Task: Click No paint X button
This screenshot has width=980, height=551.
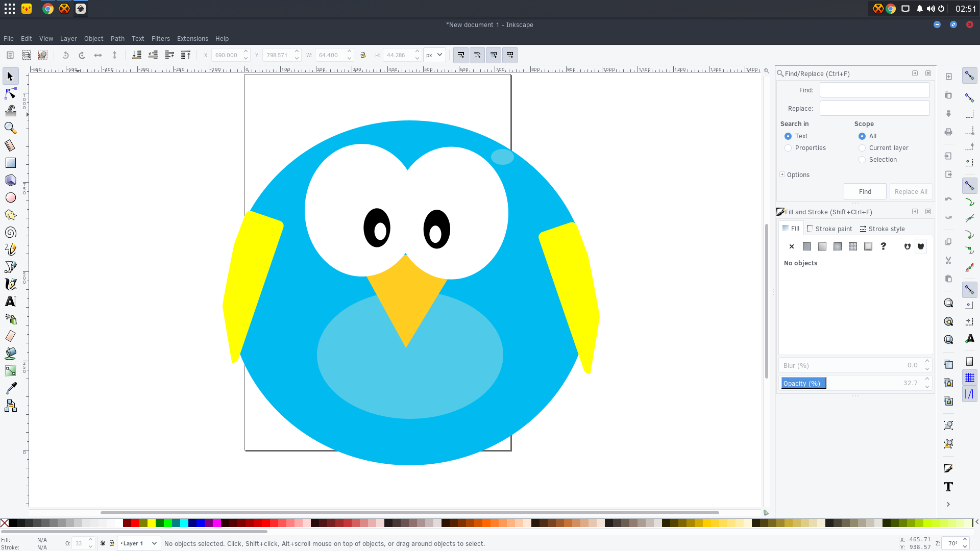Action: (x=792, y=246)
